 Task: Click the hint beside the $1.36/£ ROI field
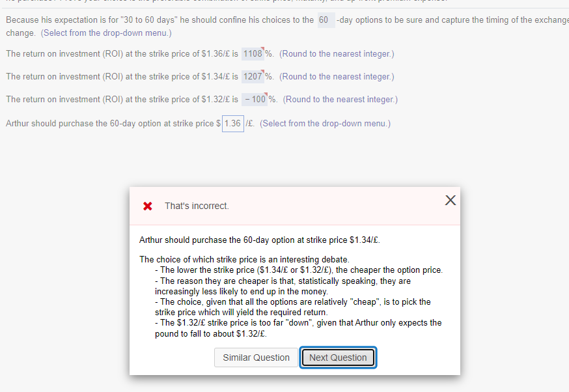click(337, 53)
